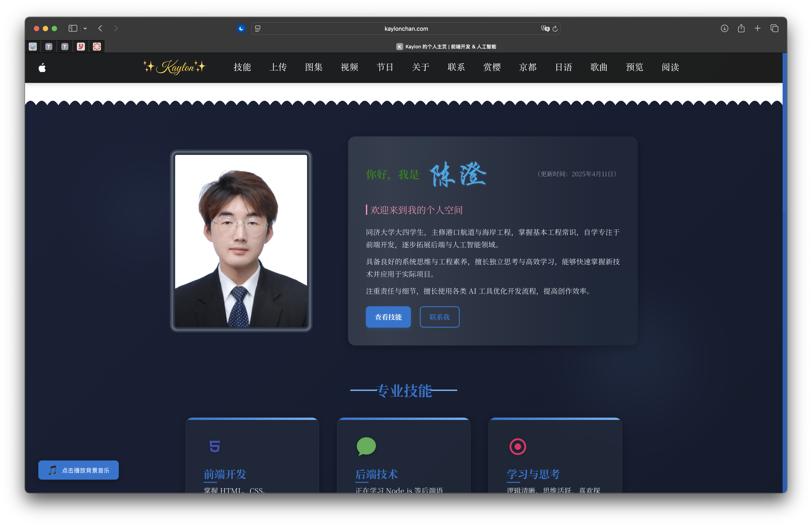Screen dimensions: 812x526
Task: Click the calligraphy name 陈滢
Action: click(x=458, y=174)
